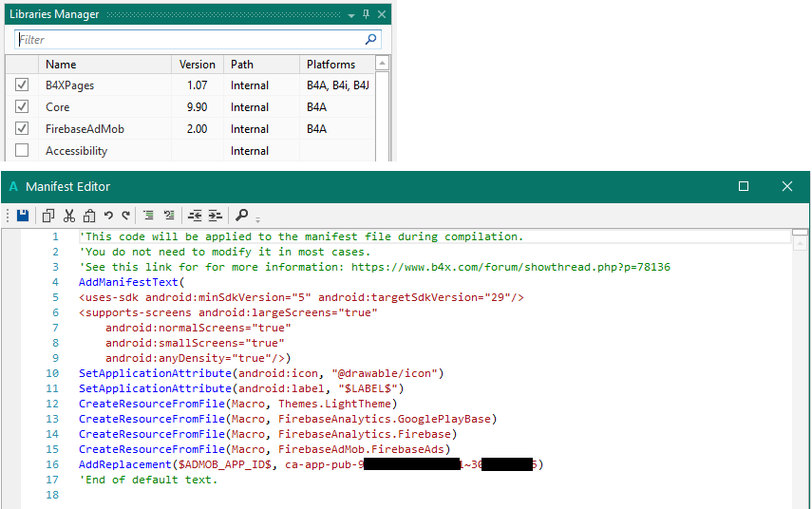The width and height of the screenshot is (812, 509).
Task: Uncheck the FirebaseAdMob library
Action: [22, 128]
